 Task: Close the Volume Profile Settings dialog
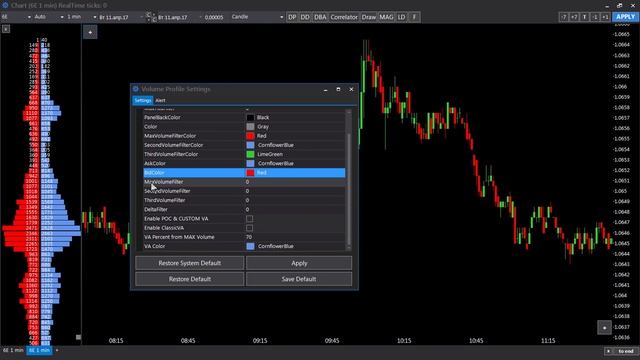[x=351, y=89]
